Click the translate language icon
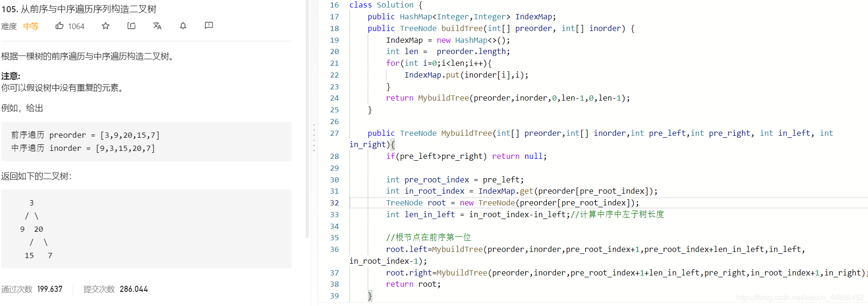Viewport: 868px width, 306px height. [157, 26]
